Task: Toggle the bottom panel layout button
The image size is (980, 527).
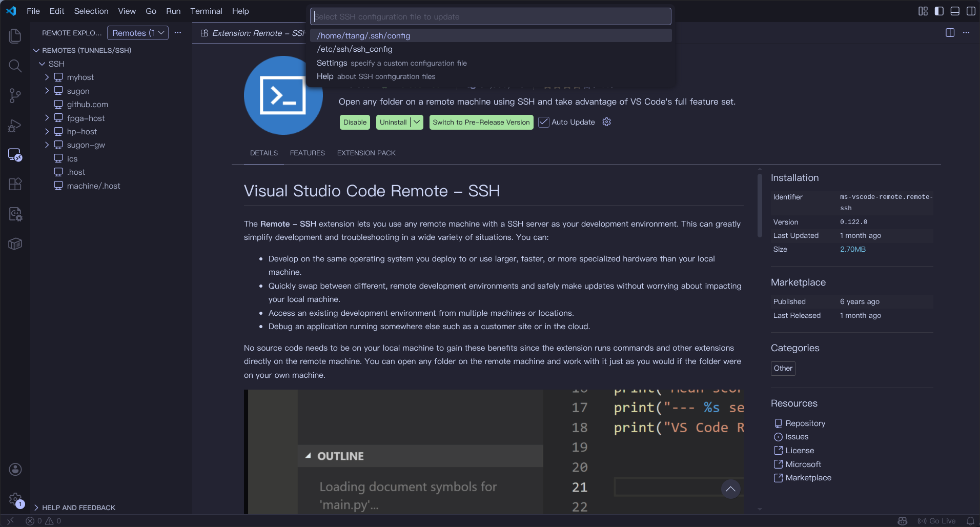Action: click(x=955, y=11)
